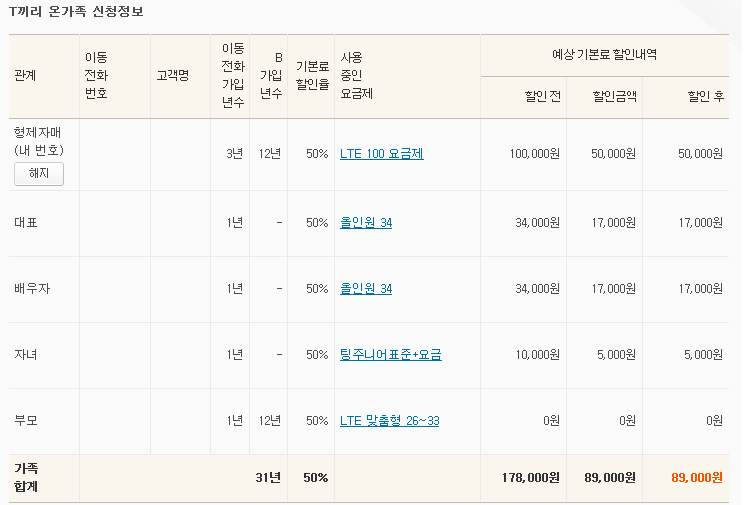Viewport: 747px width, 505px height.
Task: Select 5,000원 할인금액 in 자녀 row
Action: coord(616,355)
